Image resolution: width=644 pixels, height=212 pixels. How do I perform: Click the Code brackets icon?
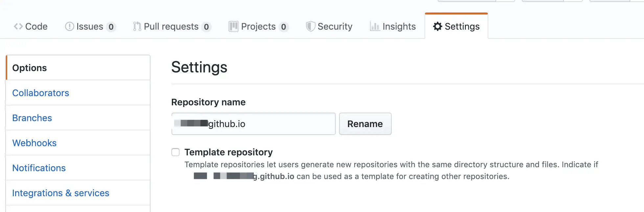[x=18, y=26]
